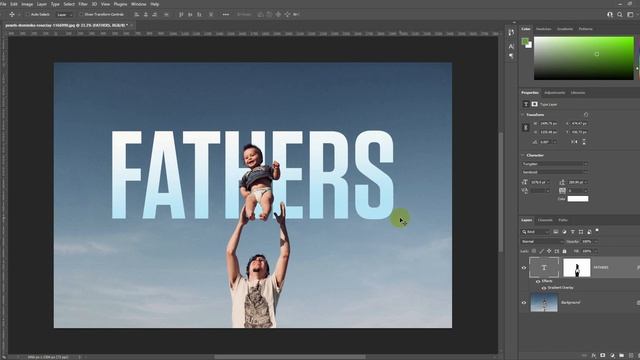Select the Background layer thumbnail
This screenshot has height=360, width=640.
pyautogui.click(x=544, y=303)
